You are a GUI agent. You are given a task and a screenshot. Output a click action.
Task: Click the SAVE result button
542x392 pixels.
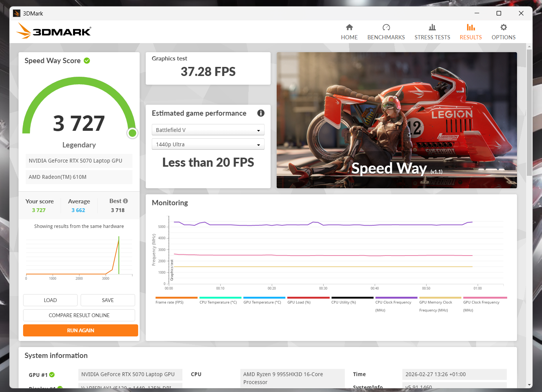(107, 300)
